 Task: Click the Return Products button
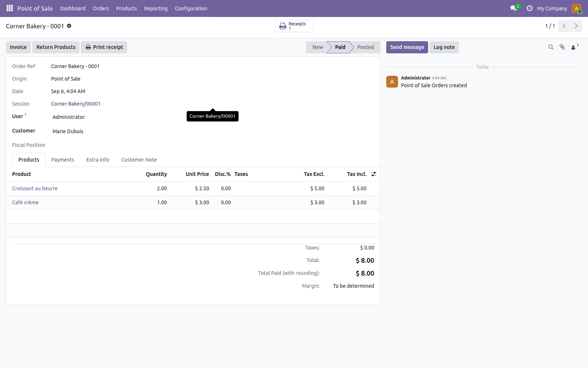pos(56,47)
